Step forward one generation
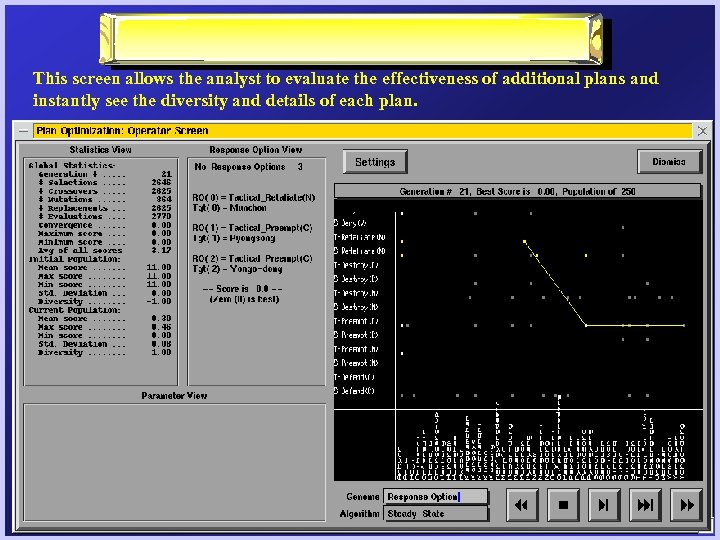 pyautogui.click(x=604, y=506)
